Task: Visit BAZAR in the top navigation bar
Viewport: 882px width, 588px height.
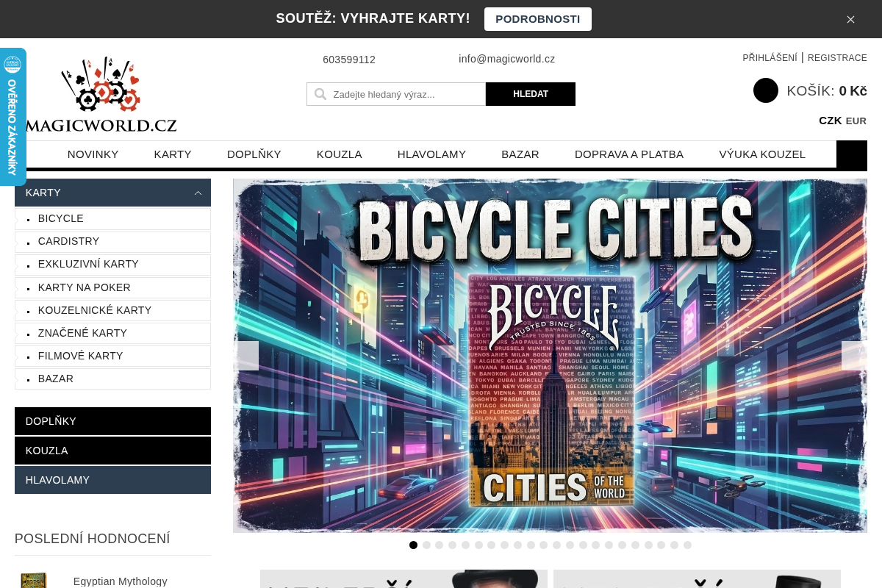Action: [520, 154]
